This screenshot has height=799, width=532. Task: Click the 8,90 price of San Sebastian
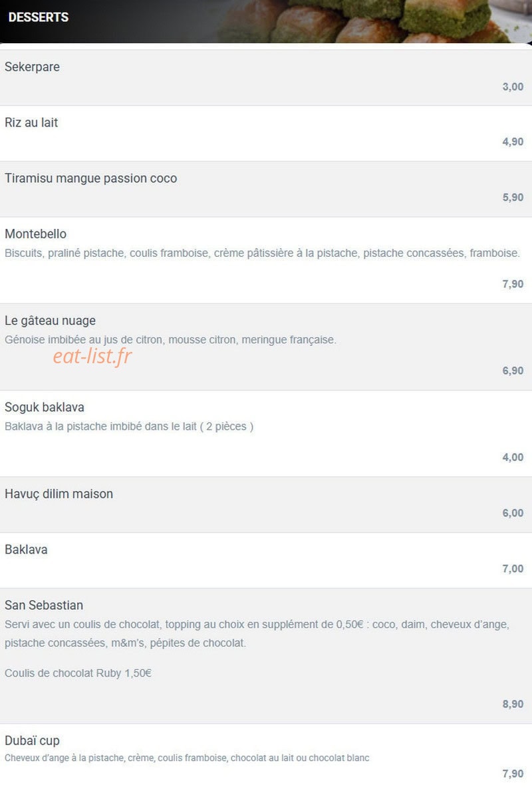pos(513,704)
